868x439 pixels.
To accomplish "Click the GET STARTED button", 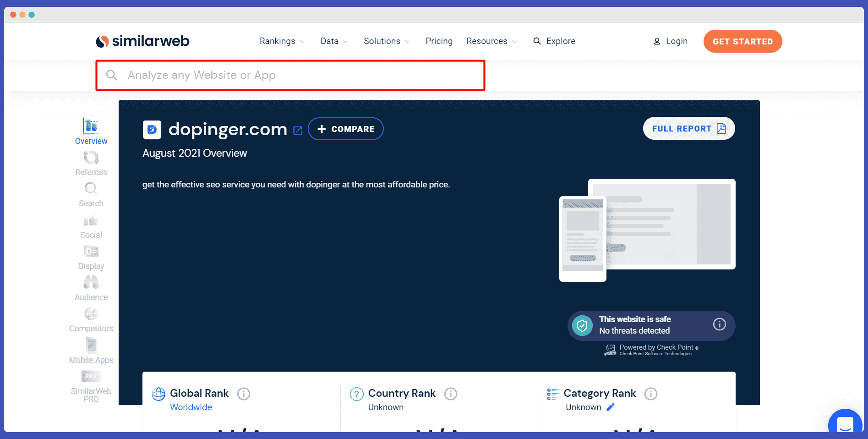I will (742, 41).
